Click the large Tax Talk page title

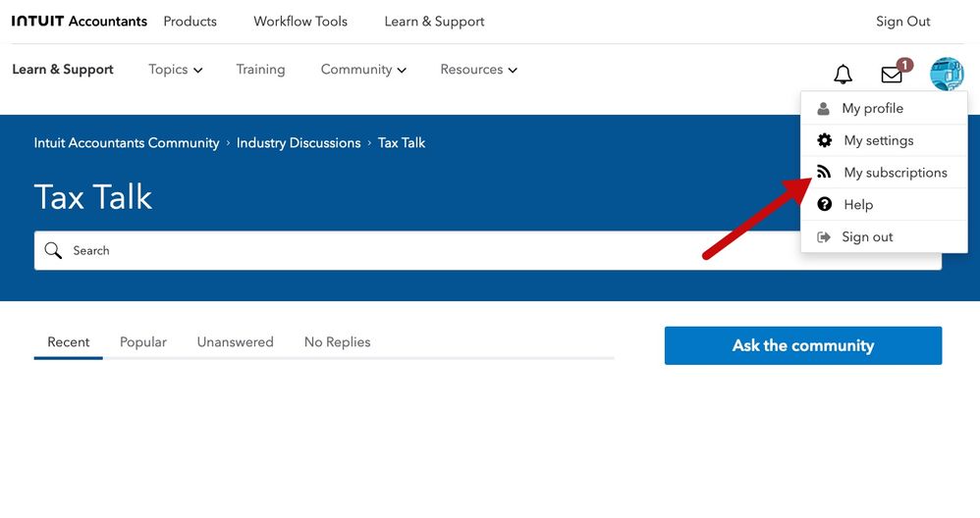click(92, 197)
